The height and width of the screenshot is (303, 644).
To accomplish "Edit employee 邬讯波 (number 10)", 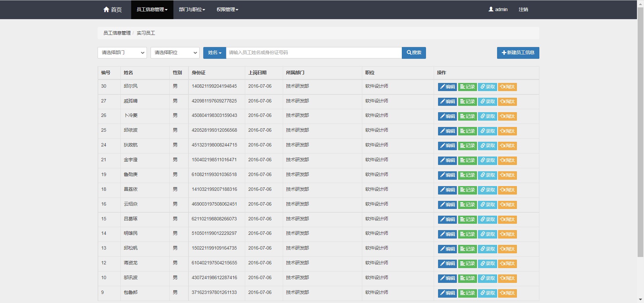I will [447, 278].
